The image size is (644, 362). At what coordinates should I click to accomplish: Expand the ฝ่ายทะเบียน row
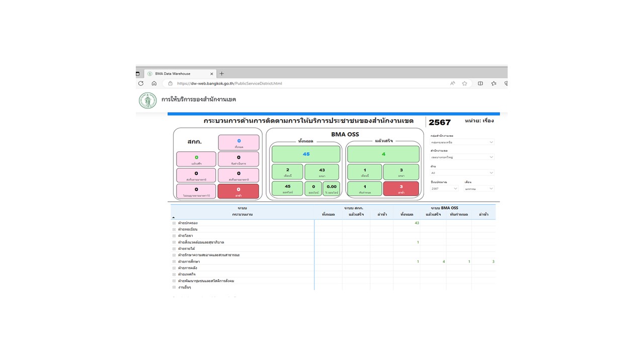(174, 229)
